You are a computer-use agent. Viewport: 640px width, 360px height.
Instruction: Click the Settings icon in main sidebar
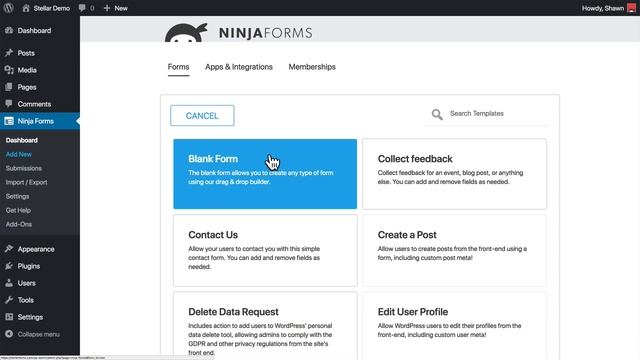(x=9, y=317)
